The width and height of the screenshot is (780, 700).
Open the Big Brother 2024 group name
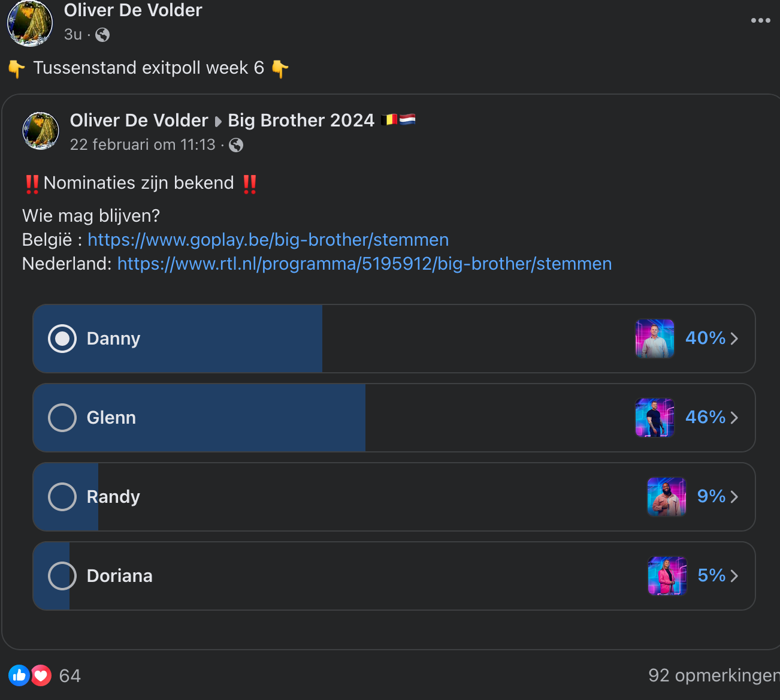point(301,120)
